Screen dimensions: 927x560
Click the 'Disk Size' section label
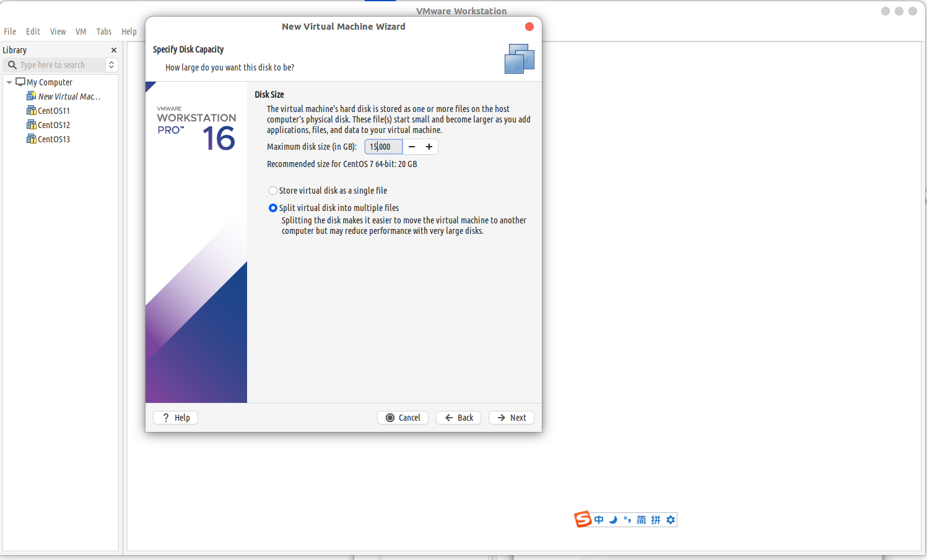pyautogui.click(x=269, y=95)
